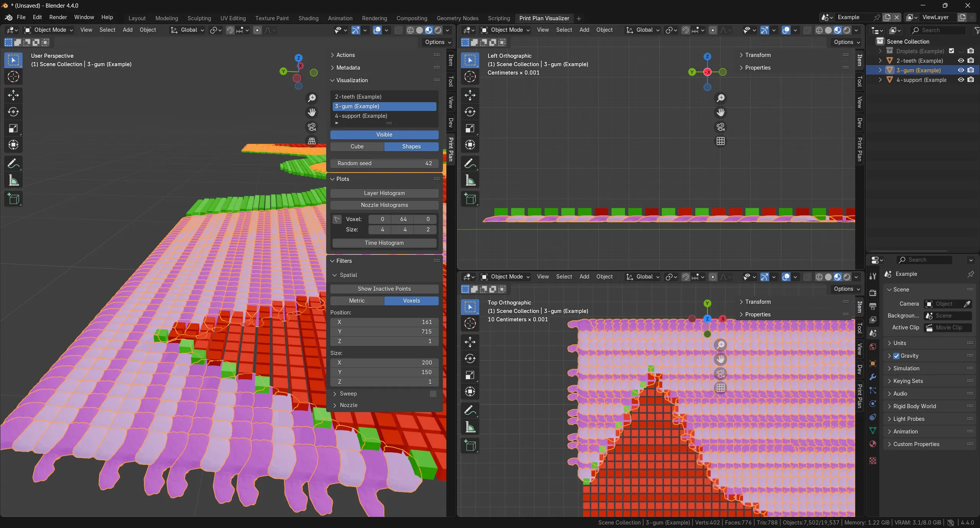Click the zoom magnifier icon in the viewport

tap(312, 98)
